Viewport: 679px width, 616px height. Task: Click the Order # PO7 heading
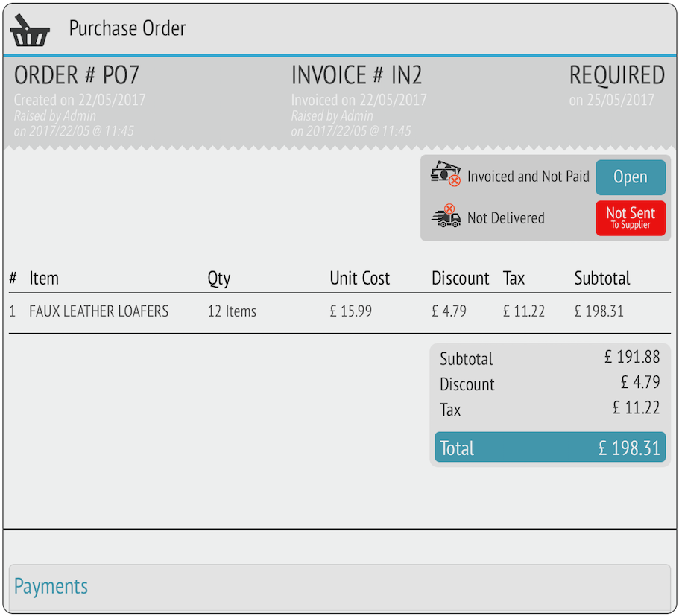pyautogui.click(x=77, y=75)
